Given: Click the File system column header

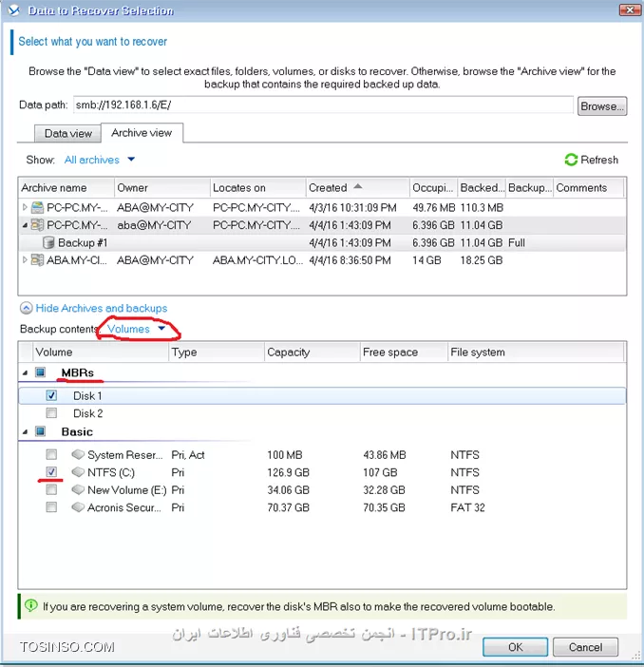Looking at the screenshot, I should 536,353.
